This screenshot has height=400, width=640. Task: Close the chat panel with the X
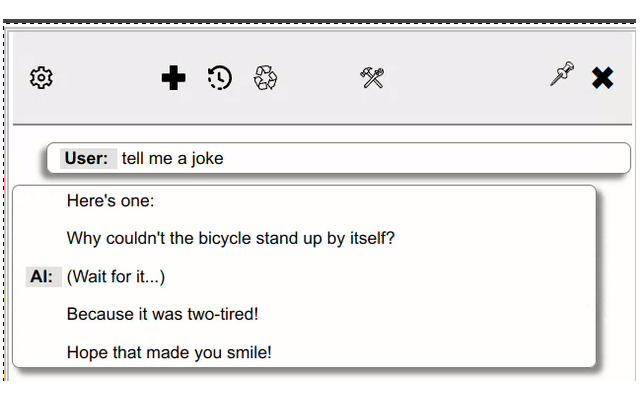(x=602, y=78)
